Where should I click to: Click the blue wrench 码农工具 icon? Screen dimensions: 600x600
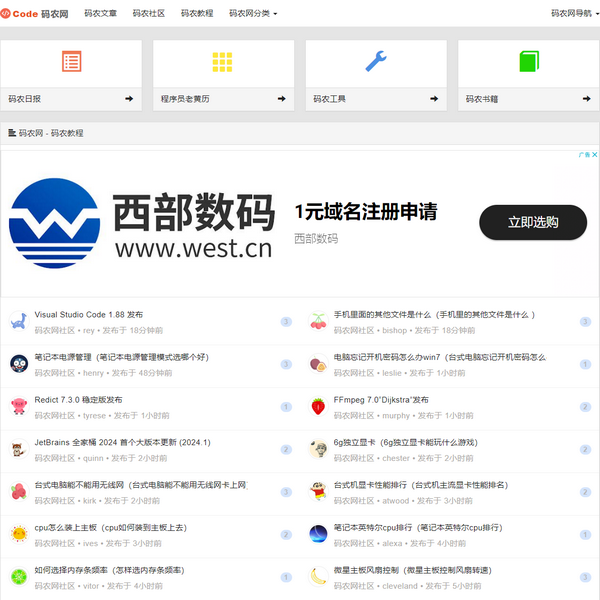tap(376, 62)
